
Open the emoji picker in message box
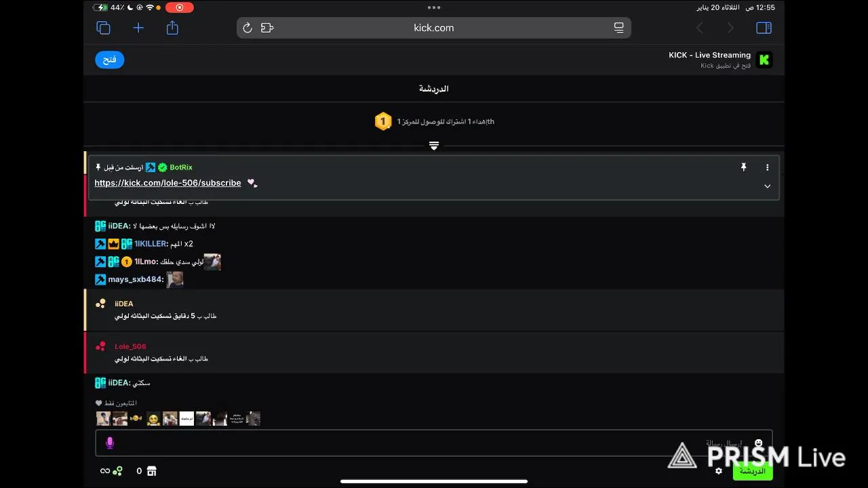(758, 443)
